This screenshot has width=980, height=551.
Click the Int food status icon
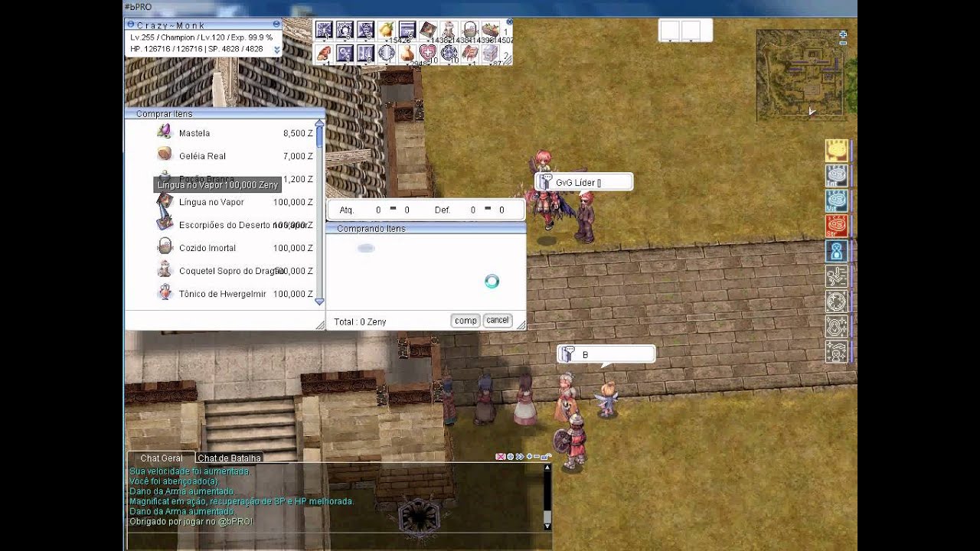[x=836, y=176]
